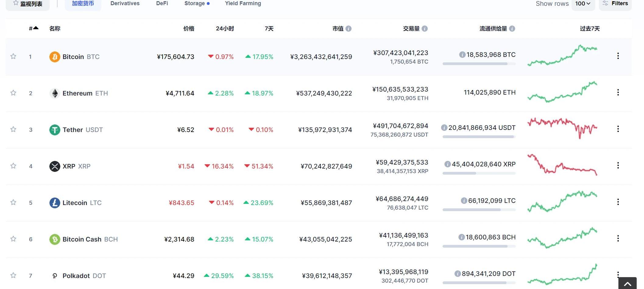Open the three-dot menu for XRP
The width and height of the screenshot is (644, 289).
[x=618, y=165]
